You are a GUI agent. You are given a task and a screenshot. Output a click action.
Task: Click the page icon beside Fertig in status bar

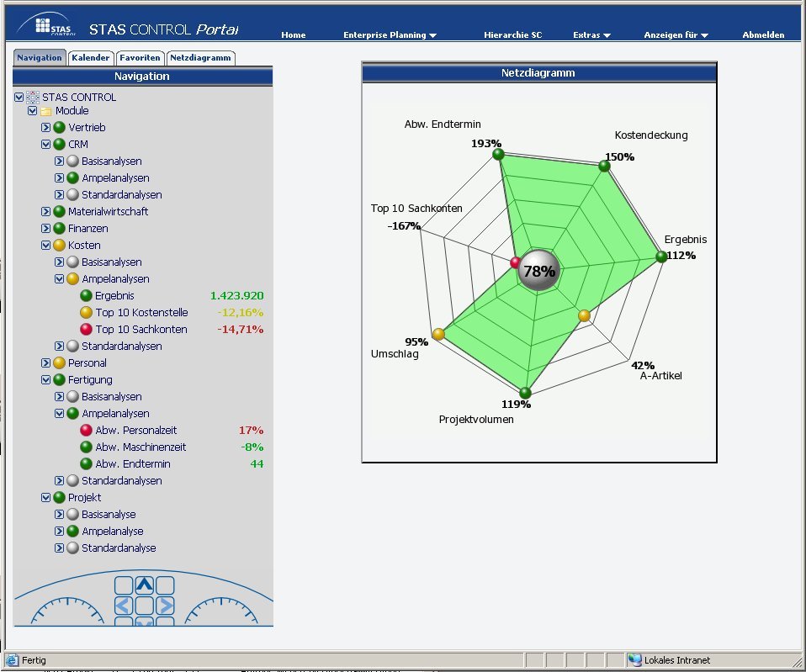12,660
